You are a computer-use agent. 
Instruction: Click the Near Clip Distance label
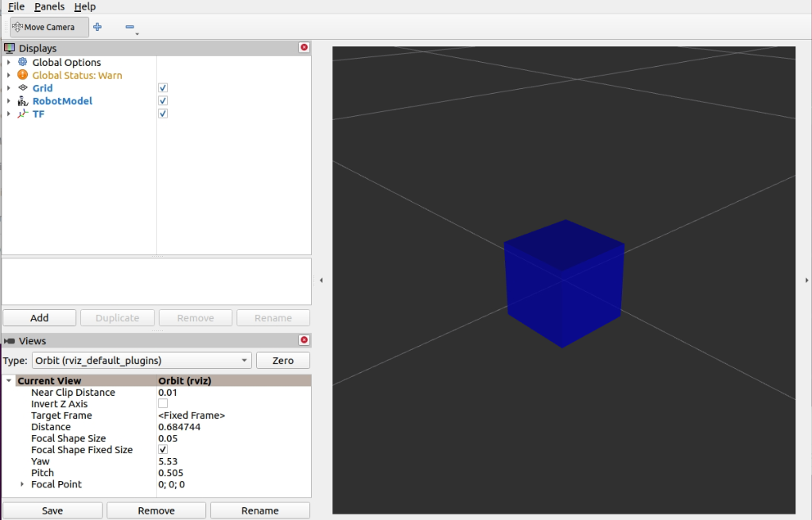click(x=73, y=393)
